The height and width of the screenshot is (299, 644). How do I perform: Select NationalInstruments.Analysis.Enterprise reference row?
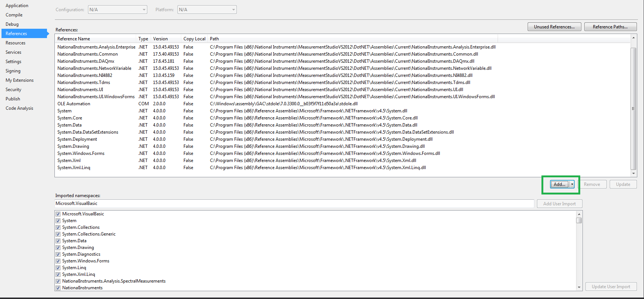[276, 47]
